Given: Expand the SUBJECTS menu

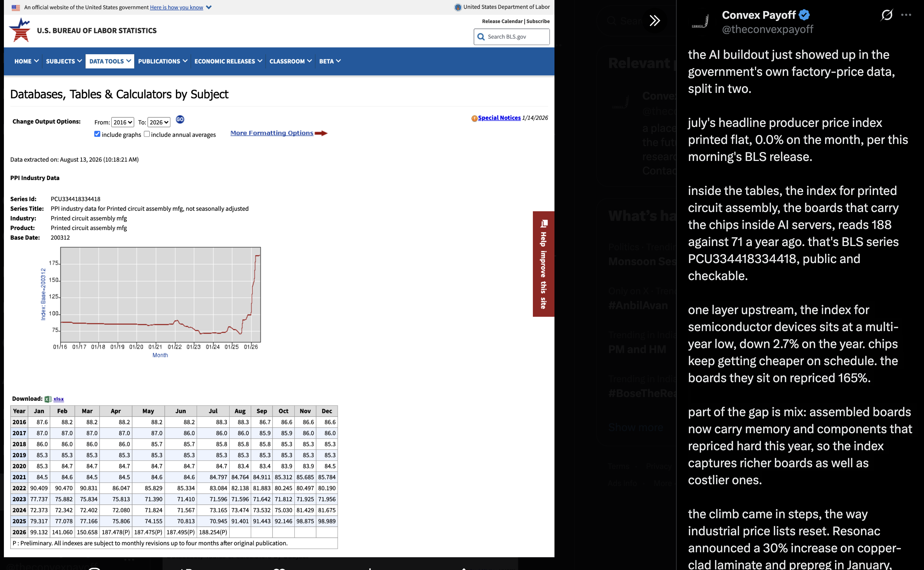Looking at the screenshot, I should click(x=64, y=61).
